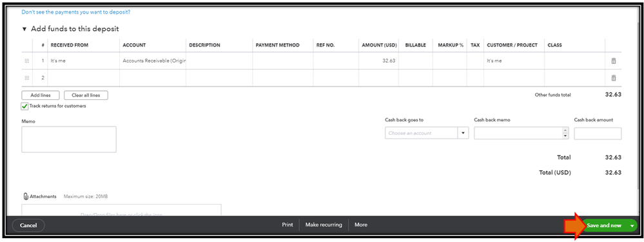Viewport: 644px width, 242px height.
Task: Click the Payment Method cell in row 1
Action: pos(283,61)
